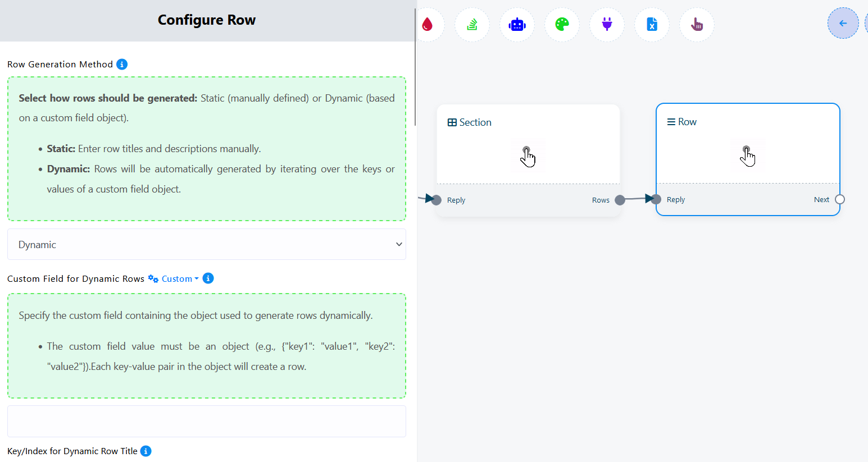Click the custom field text input box
Screen dimensions: 868x462
tap(206, 422)
